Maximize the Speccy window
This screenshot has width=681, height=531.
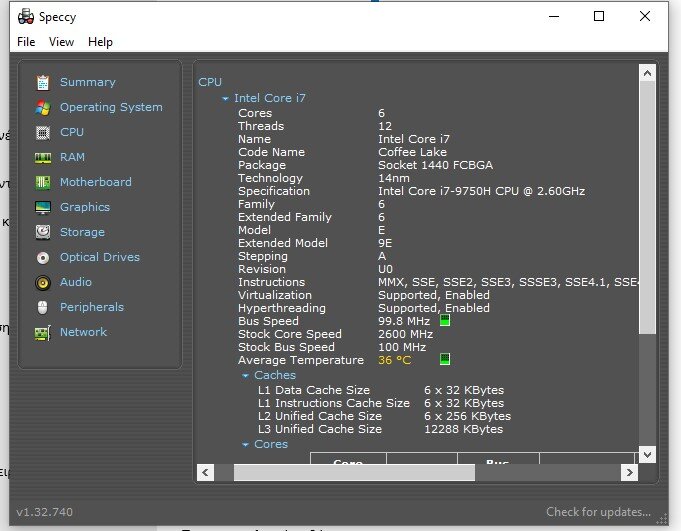(x=599, y=16)
